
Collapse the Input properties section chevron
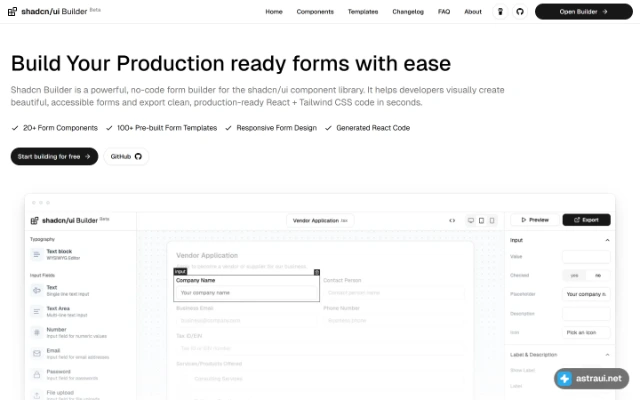[607, 240]
